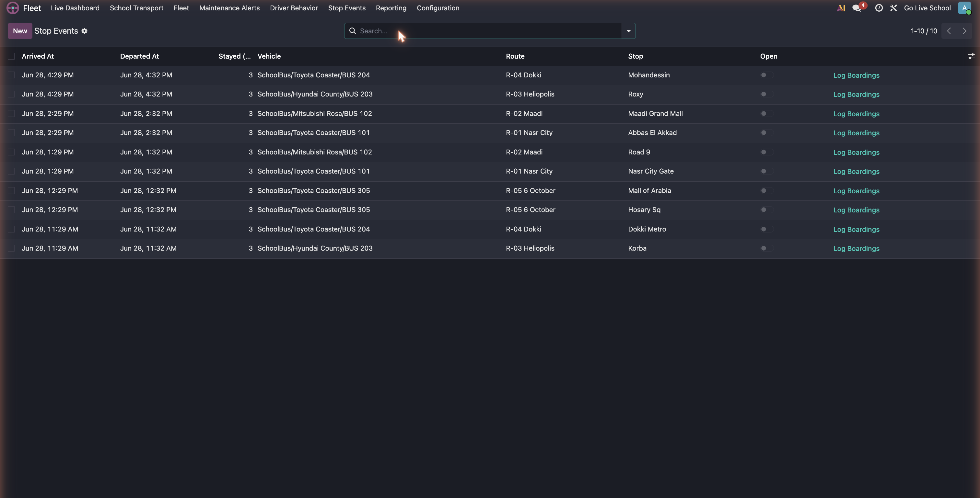Click the New button
980x498 pixels.
click(x=20, y=31)
